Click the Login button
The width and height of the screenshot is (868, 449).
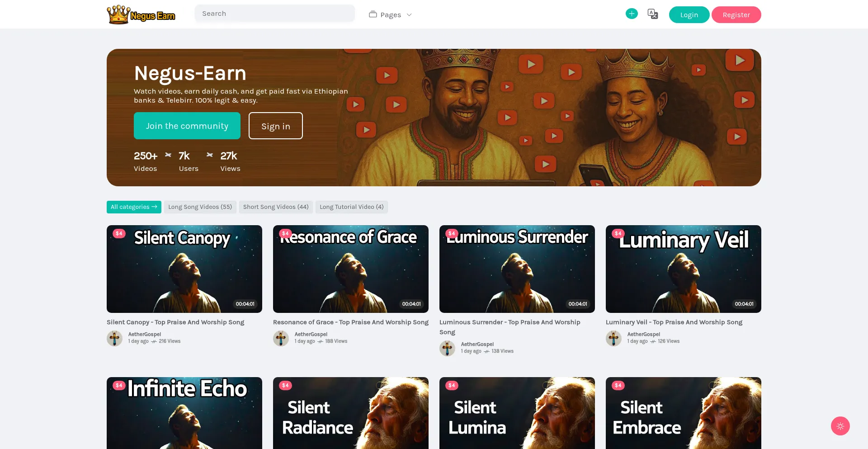689,14
